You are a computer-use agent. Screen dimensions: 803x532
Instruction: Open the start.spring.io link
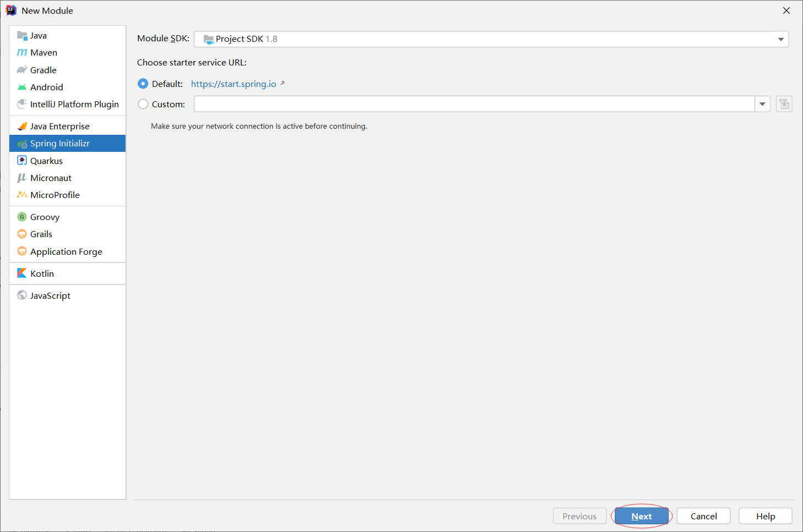(x=233, y=84)
